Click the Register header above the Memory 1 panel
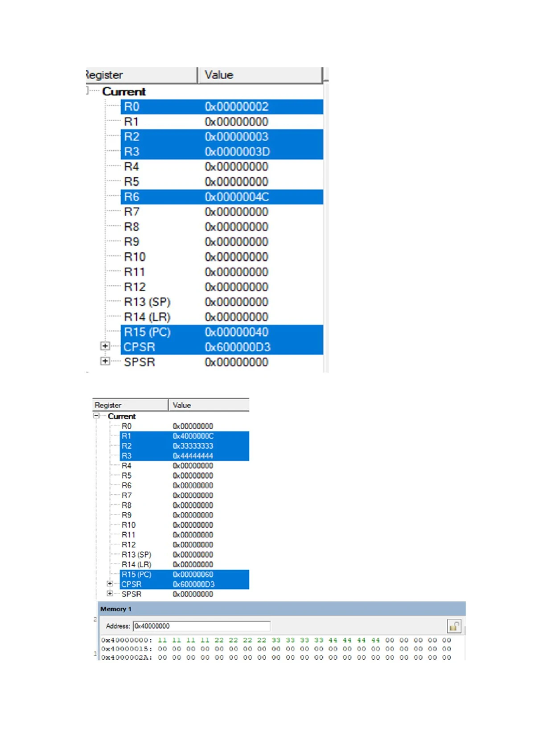Image resolution: width=535 pixels, height=756 pixels. (130, 405)
